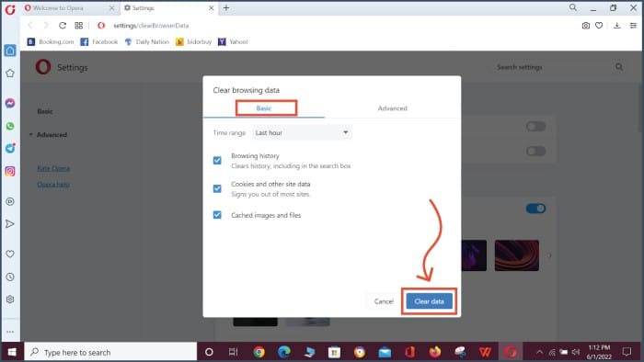This screenshot has width=644, height=362.
Task: Open a new tab with the plus button
Action: point(226,7)
